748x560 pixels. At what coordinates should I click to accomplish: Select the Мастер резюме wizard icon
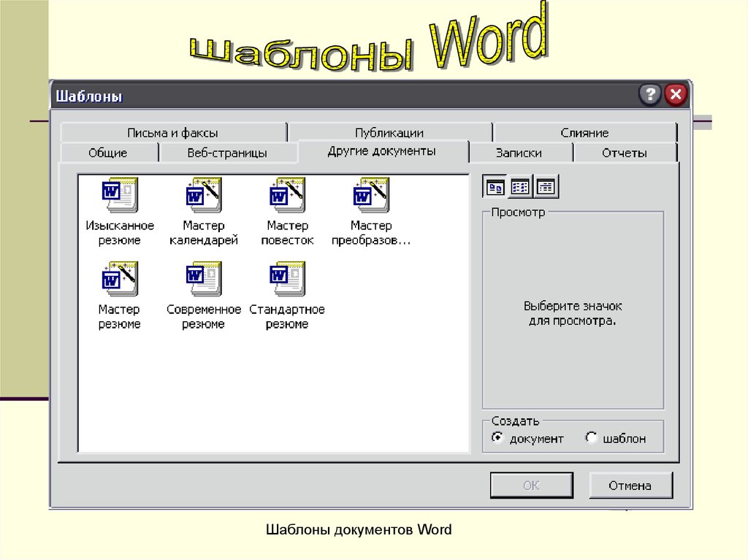coord(119,279)
